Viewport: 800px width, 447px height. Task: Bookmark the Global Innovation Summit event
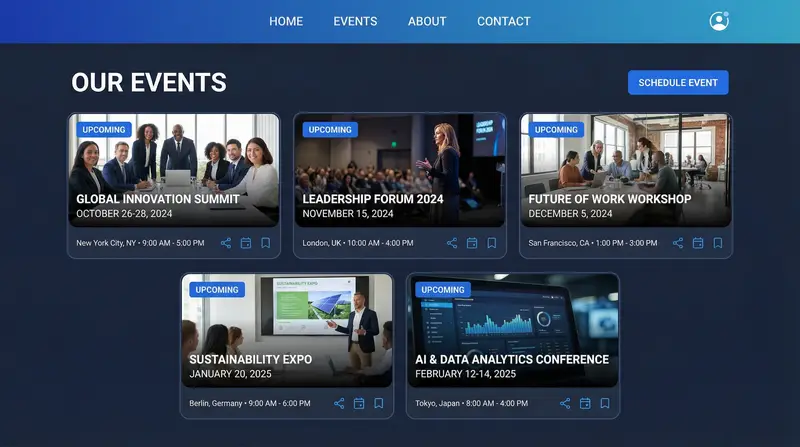[x=266, y=243]
